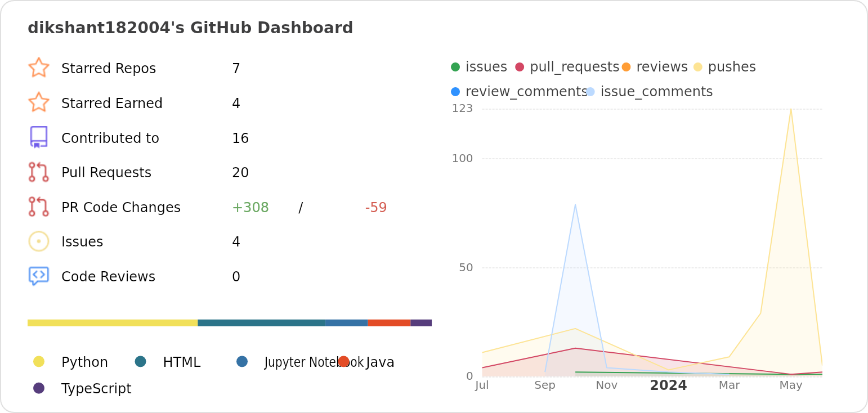Image resolution: width=868 pixels, height=413 pixels.
Task: Toggle the review_comments legend dot
Action: tap(455, 92)
